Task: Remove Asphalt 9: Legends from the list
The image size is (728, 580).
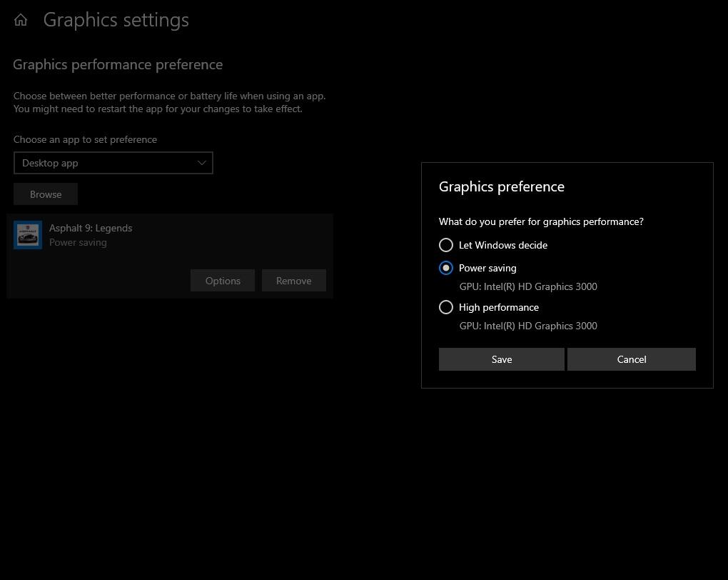Action: (x=294, y=281)
